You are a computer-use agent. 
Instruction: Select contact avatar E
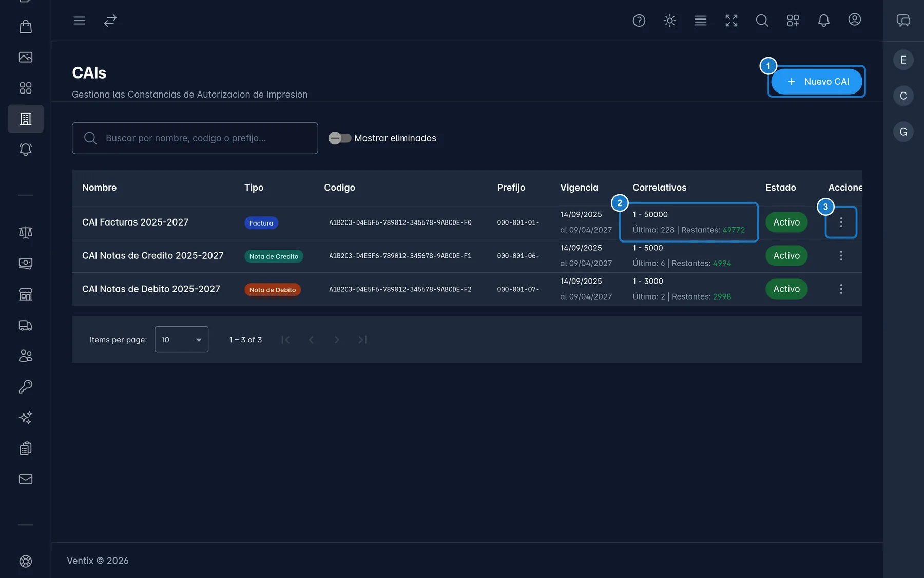(x=903, y=60)
